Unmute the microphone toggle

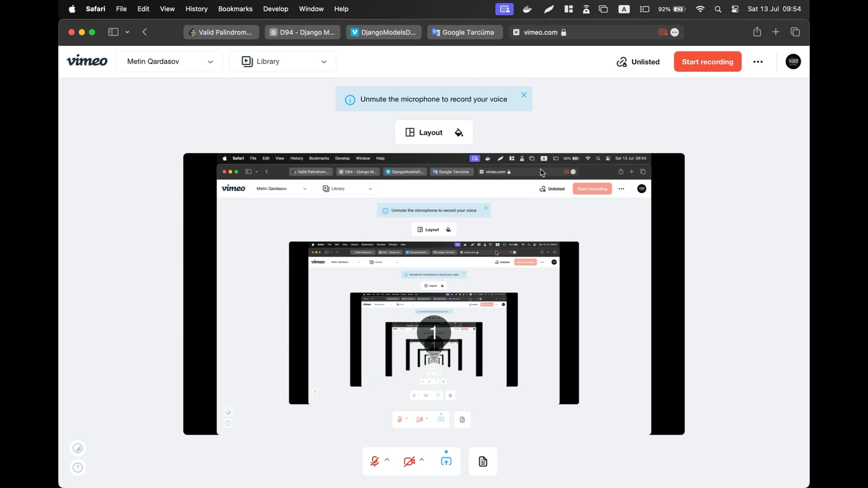374,461
